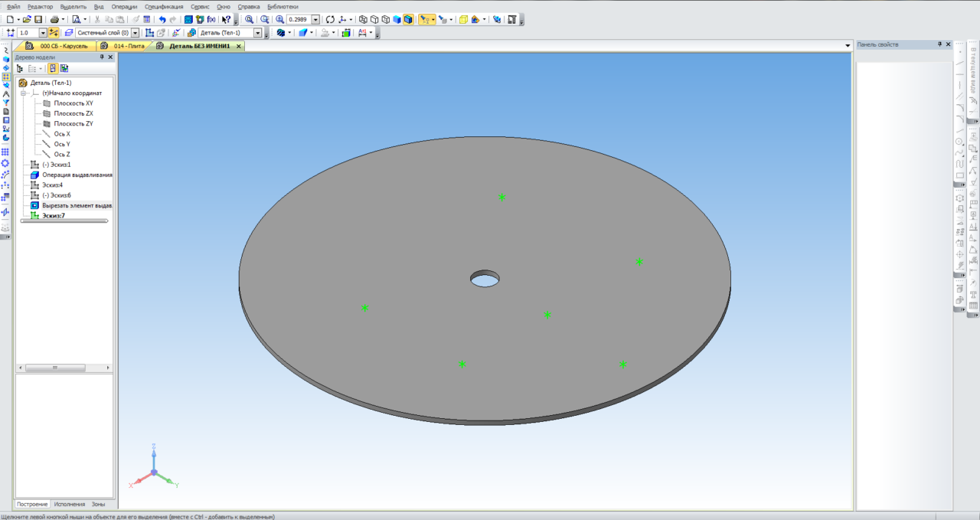Select Эскиз:4 in the model tree

click(x=53, y=185)
